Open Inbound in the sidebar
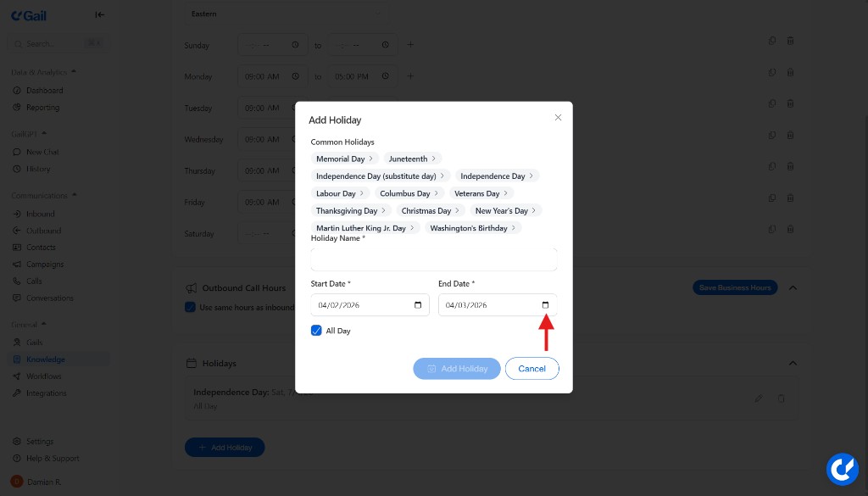The image size is (868, 496). pos(41,214)
